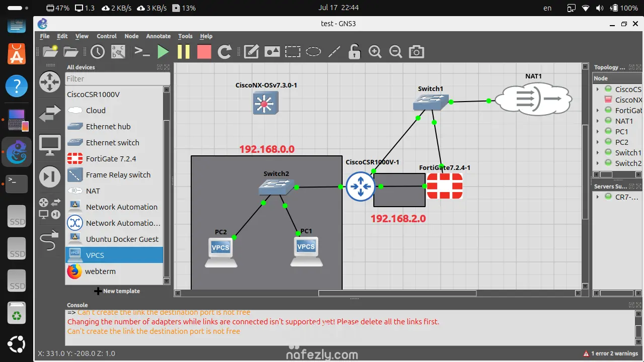
Task: Select the FortiGate7.2.4-1 firewall node on canvas
Action: 445,187
